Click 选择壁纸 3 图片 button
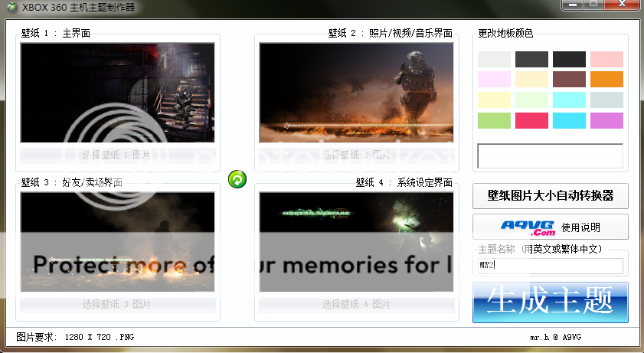The height and width of the screenshot is (353, 644). 117,304
